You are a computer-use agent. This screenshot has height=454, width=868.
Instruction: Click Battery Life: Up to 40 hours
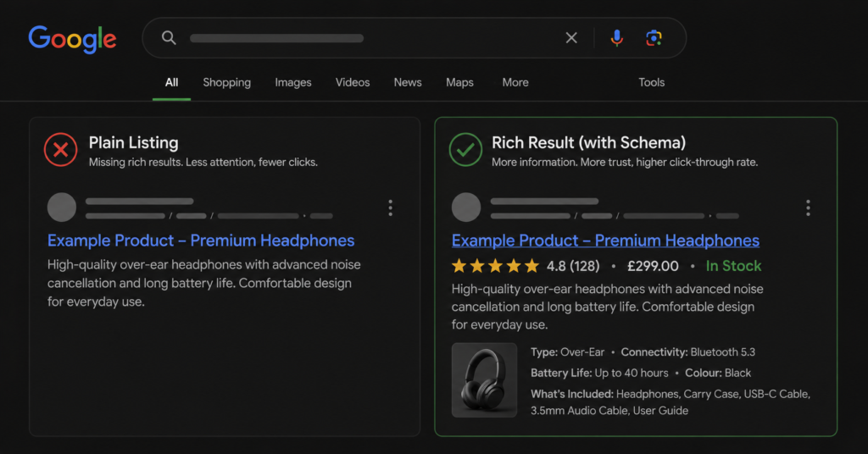coord(599,374)
